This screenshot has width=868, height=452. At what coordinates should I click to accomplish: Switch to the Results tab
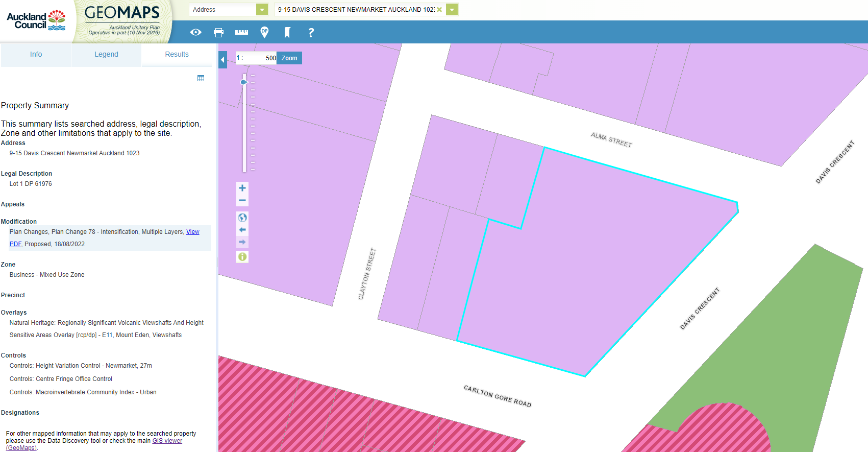(x=177, y=54)
